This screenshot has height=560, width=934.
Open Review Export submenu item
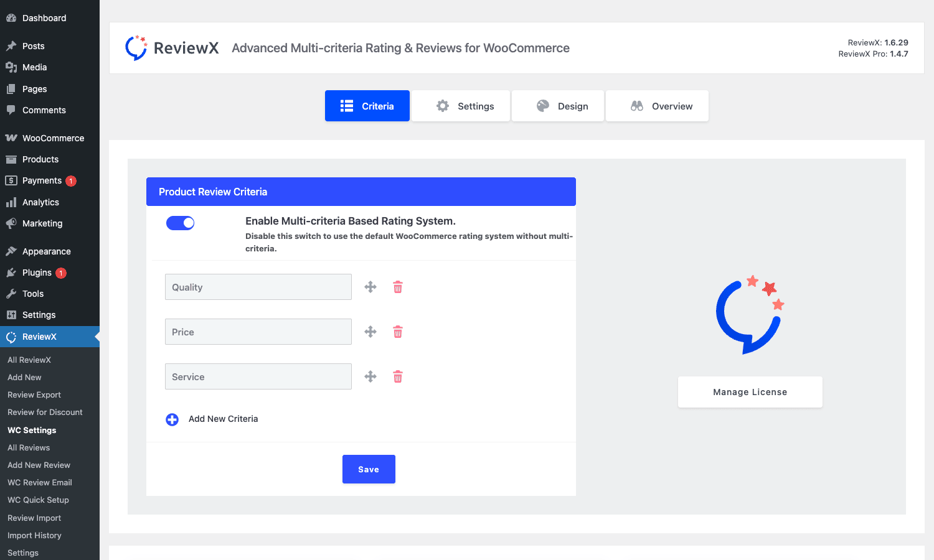[x=34, y=394]
